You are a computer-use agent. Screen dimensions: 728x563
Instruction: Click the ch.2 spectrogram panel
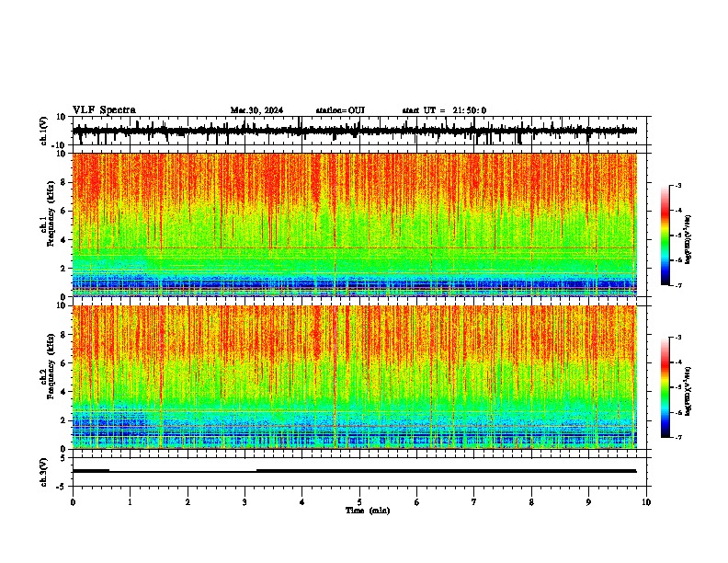click(358, 377)
